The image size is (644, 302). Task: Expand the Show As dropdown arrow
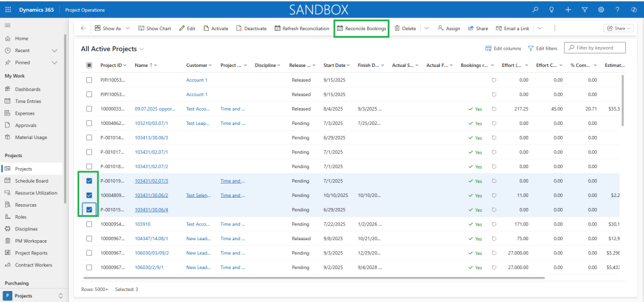point(128,28)
